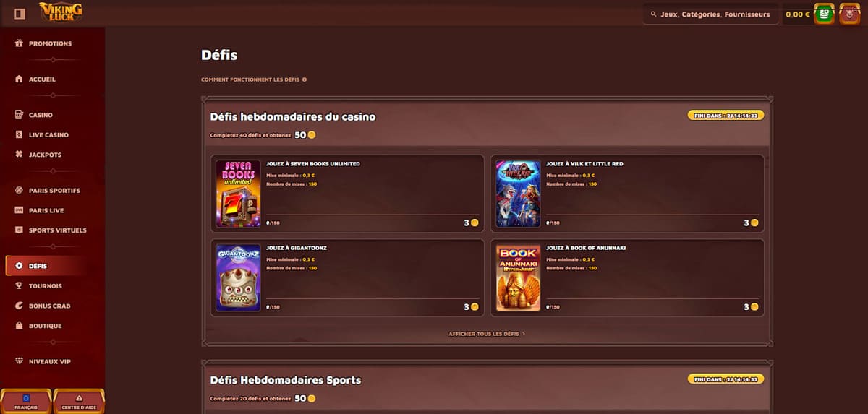
Task: Open the green deposit wallet icon
Action: (824, 14)
